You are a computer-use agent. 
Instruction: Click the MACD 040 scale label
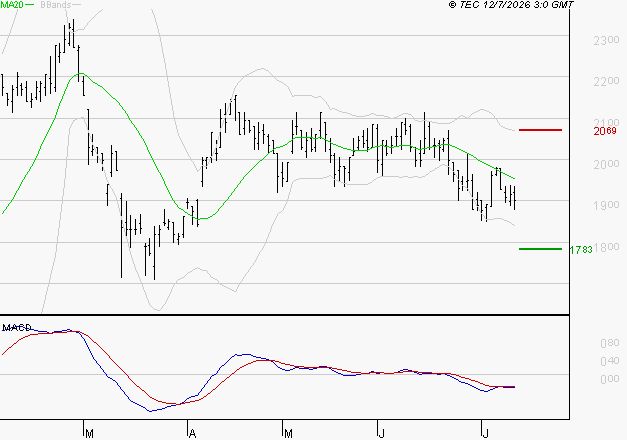[x=610, y=361]
